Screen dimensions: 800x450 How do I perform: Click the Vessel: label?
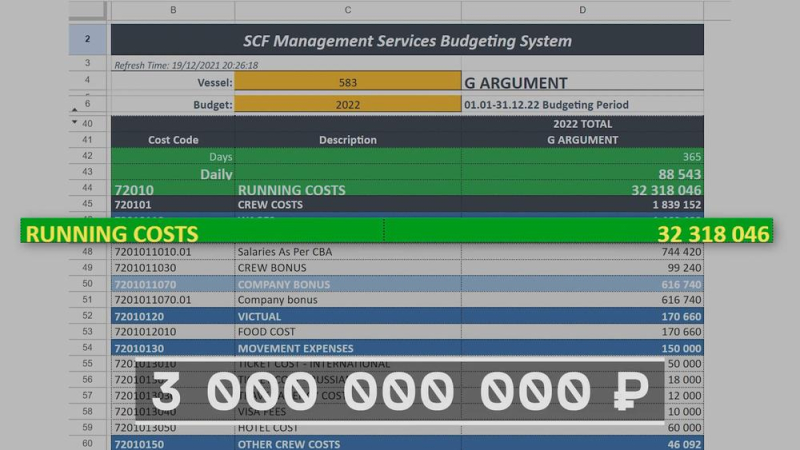(x=215, y=82)
